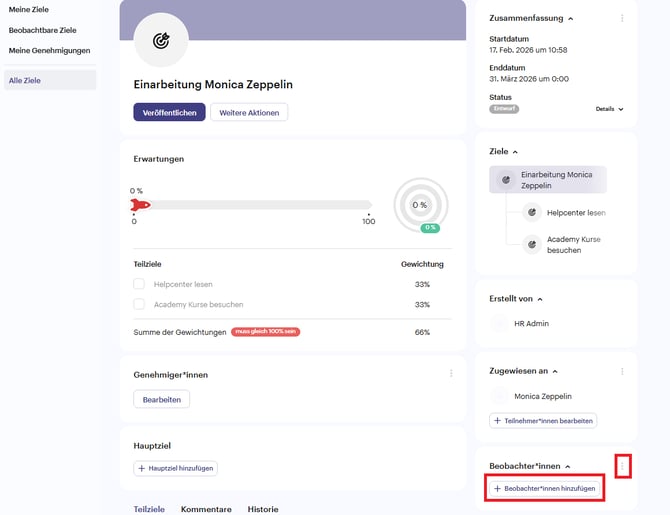The width and height of the screenshot is (670, 515).
Task: Collapse the Ziele section
Action: tap(515, 152)
